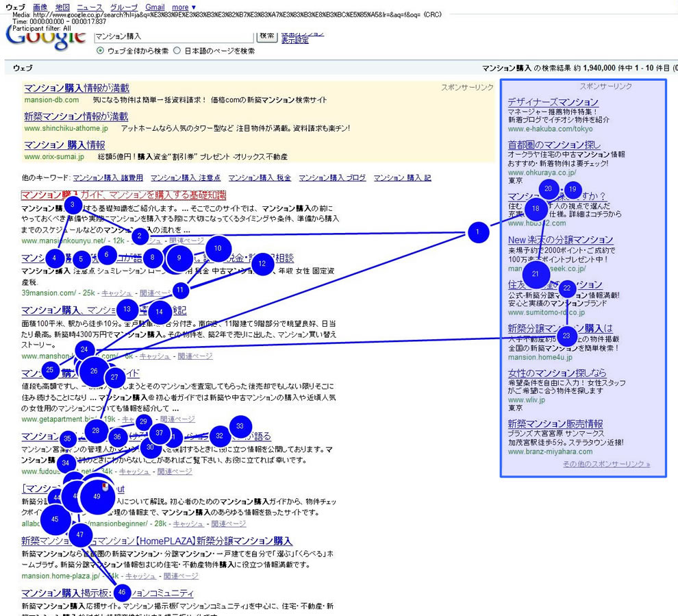Open 関連ページ for the 6k manshon result
The image size is (678, 616).
(195, 356)
